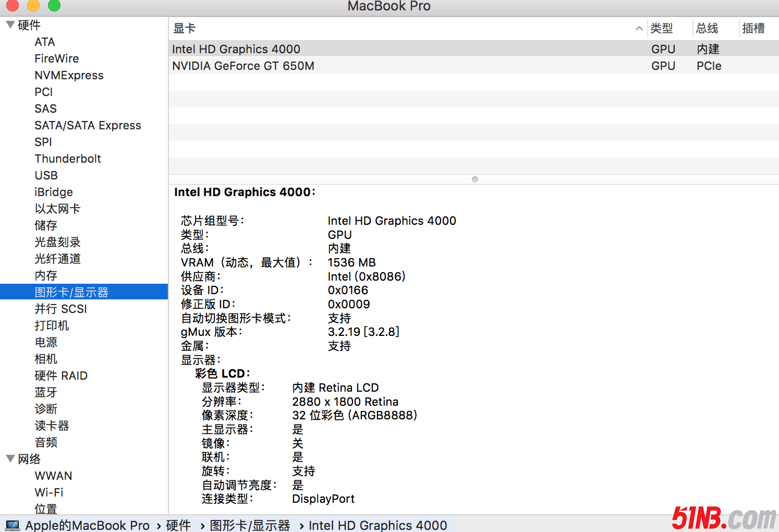Open NVMExpress in the sidebar
This screenshot has width=779, height=532.
click(x=69, y=75)
